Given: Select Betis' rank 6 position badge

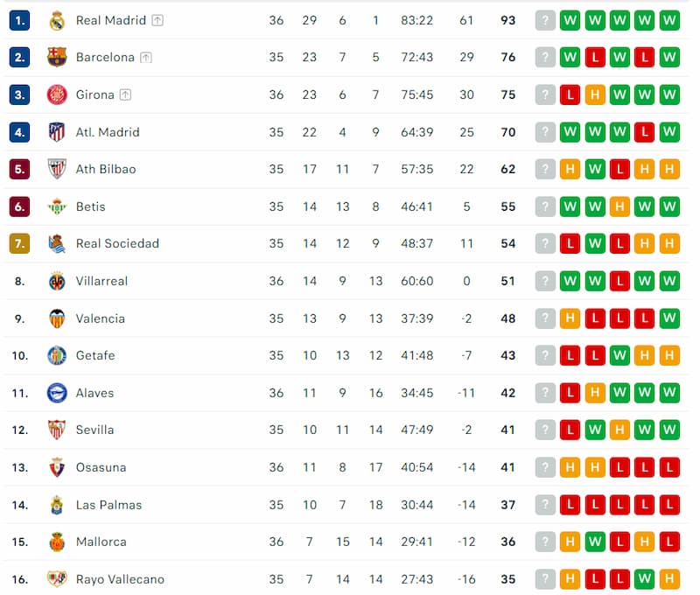Looking at the screenshot, I should point(20,206).
